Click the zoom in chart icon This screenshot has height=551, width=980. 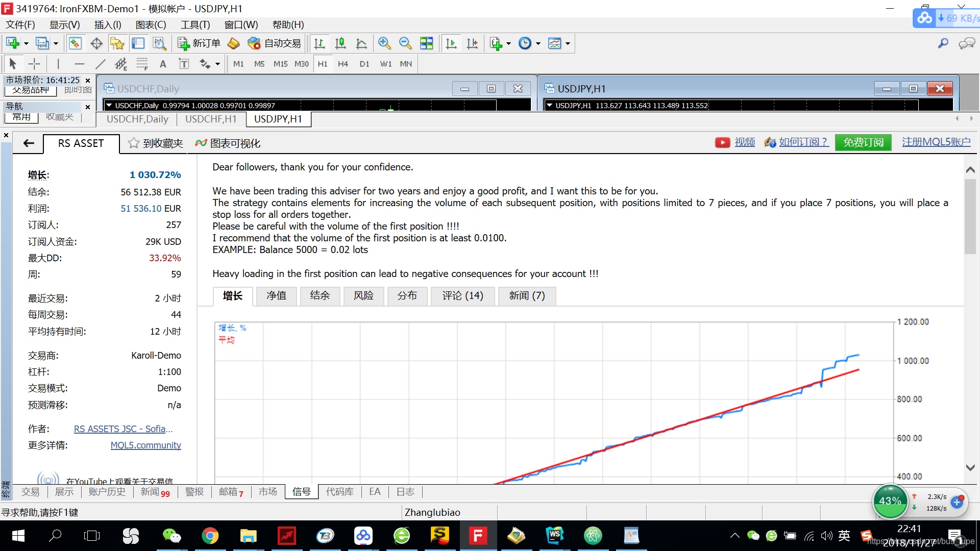pyautogui.click(x=384, y=43)
